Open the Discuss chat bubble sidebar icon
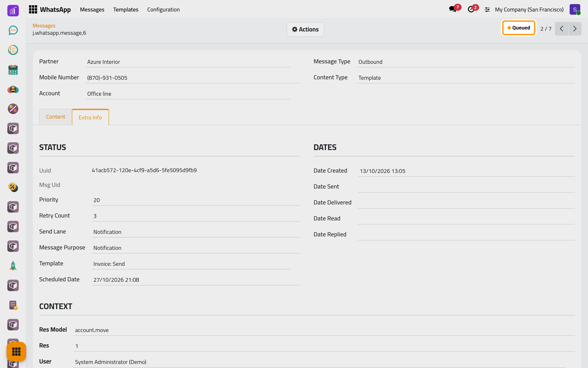588x368 pixels. pos(13,30)
